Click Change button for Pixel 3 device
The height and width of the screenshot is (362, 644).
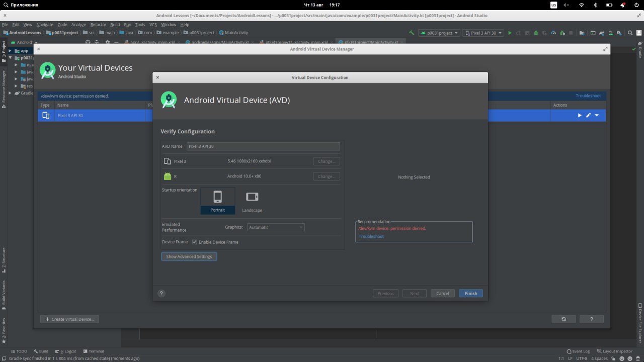click(x=327, y=161)
